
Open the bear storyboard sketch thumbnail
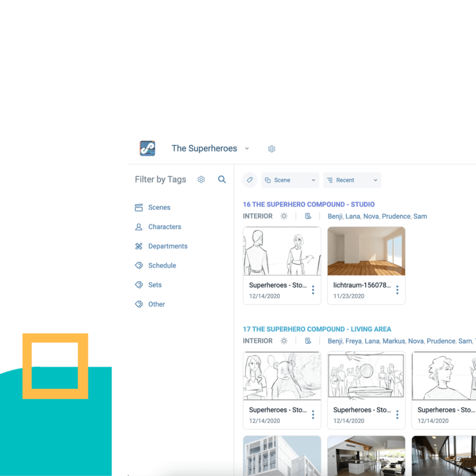[x=282, y=376]
